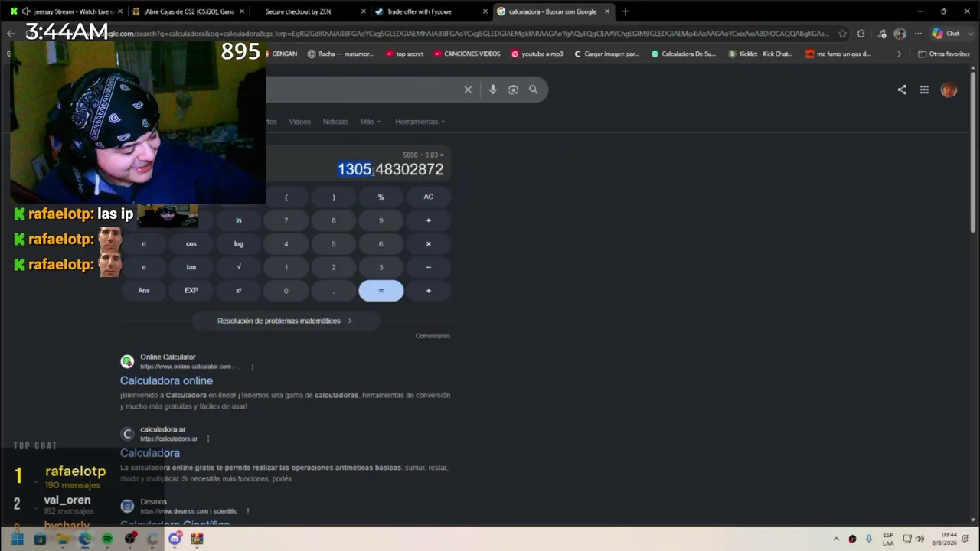Image resolution: width=980 pixels, height=551 pixels.
Task: Open the taskbar volume control
Action: (x=920, y=539)
